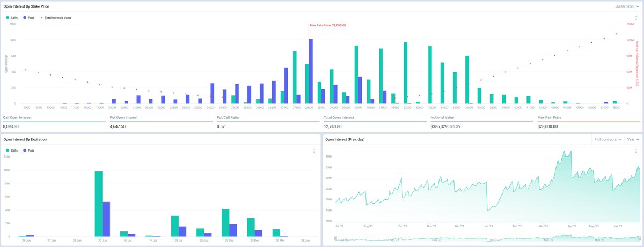644x247 pixels.
Task: Click the Total Open Interest label
Action: (x=339, y=117)
